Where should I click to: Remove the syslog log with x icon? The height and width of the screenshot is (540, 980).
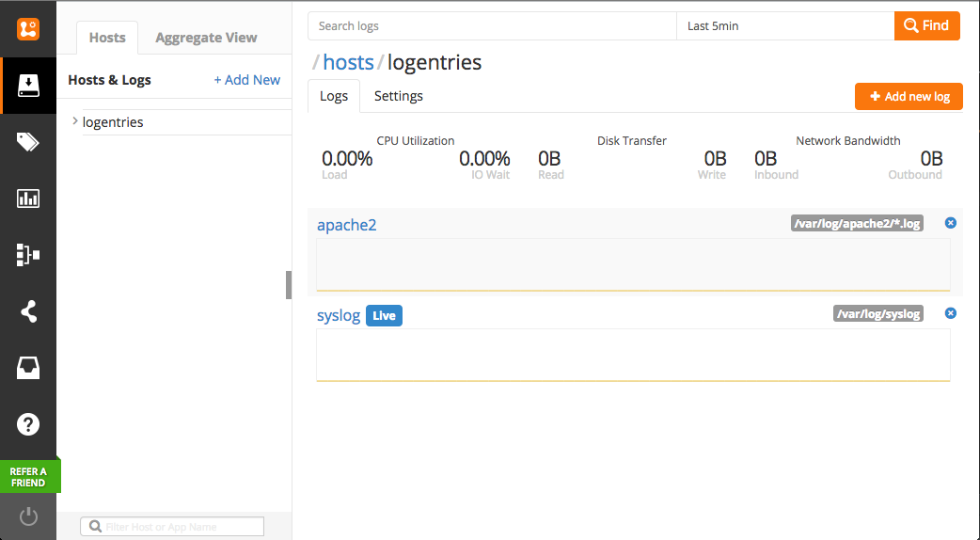(950, 313)
